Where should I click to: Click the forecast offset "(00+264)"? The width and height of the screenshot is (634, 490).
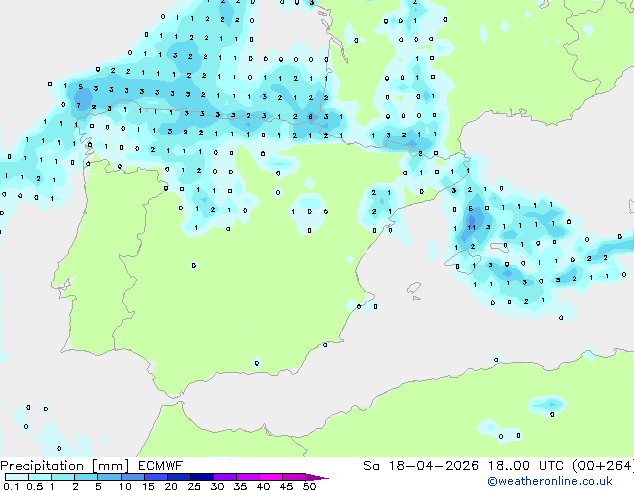tap(603, 466)
